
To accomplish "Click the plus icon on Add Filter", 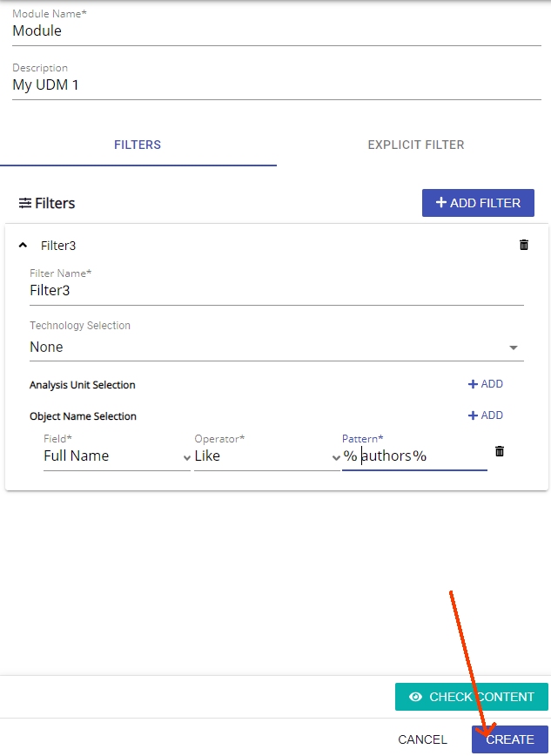I will pos(441,203).
